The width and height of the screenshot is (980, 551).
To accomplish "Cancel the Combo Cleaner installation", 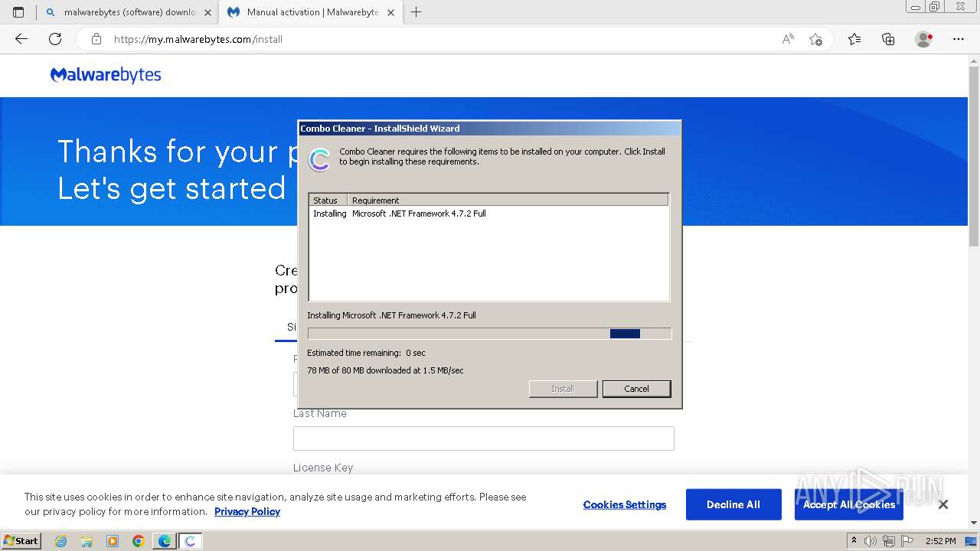I will pyautogui.click(x=636, y=389).
